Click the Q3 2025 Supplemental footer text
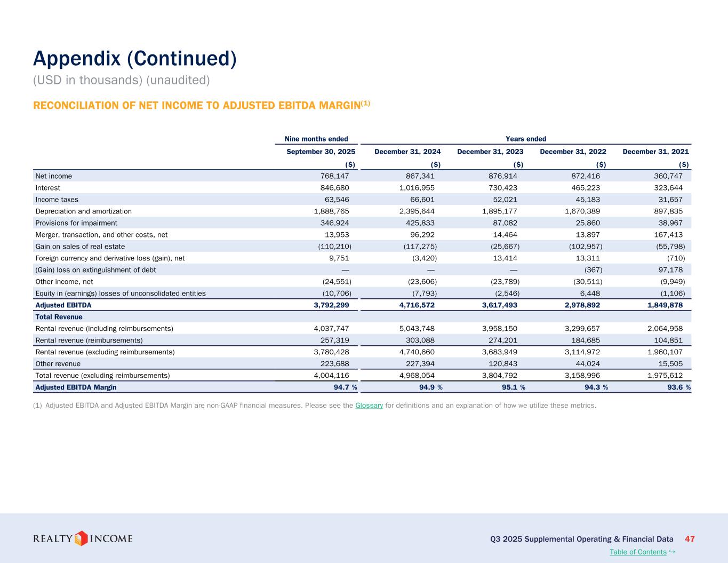This screenshot has width=728, height=563. click(x=581, y=539)
